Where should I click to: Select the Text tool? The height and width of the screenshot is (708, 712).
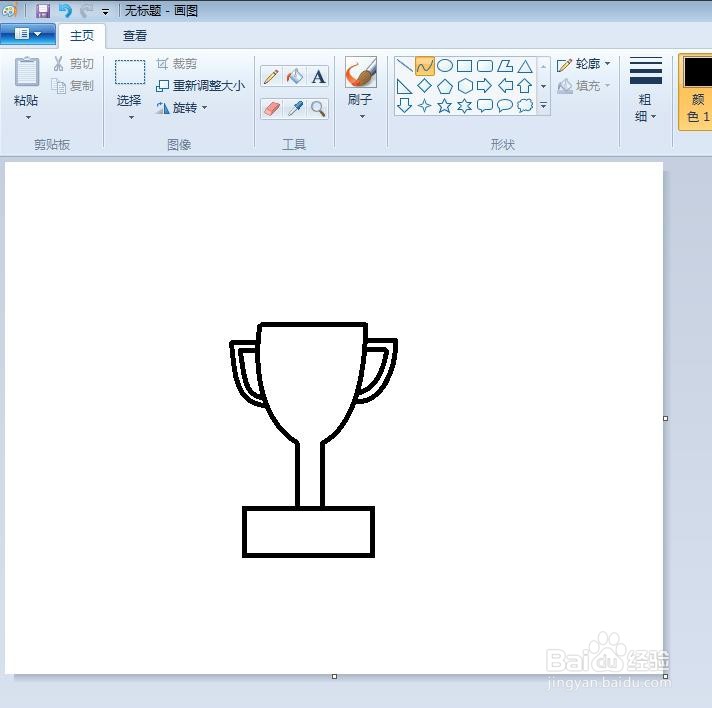coord(318,76)
